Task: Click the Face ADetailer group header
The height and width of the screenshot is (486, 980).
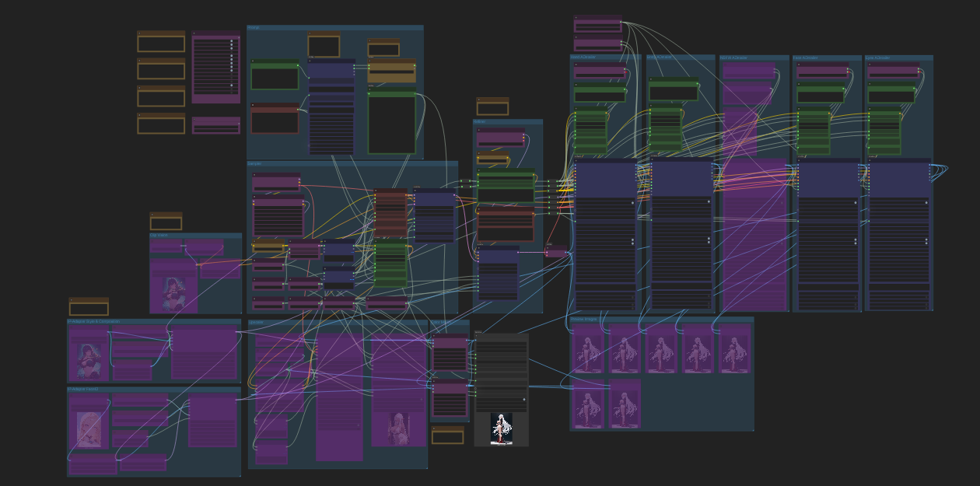Action: click(x=826, y=58)
